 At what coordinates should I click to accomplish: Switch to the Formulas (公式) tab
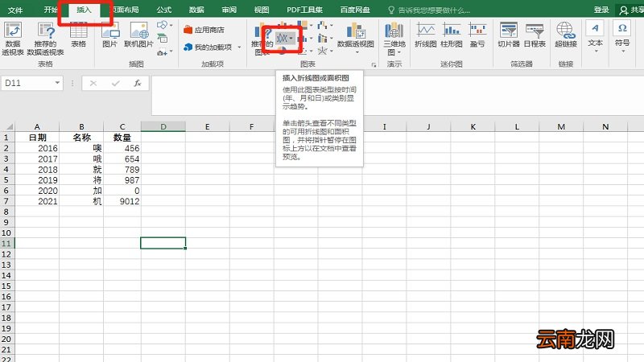[164, 10]
